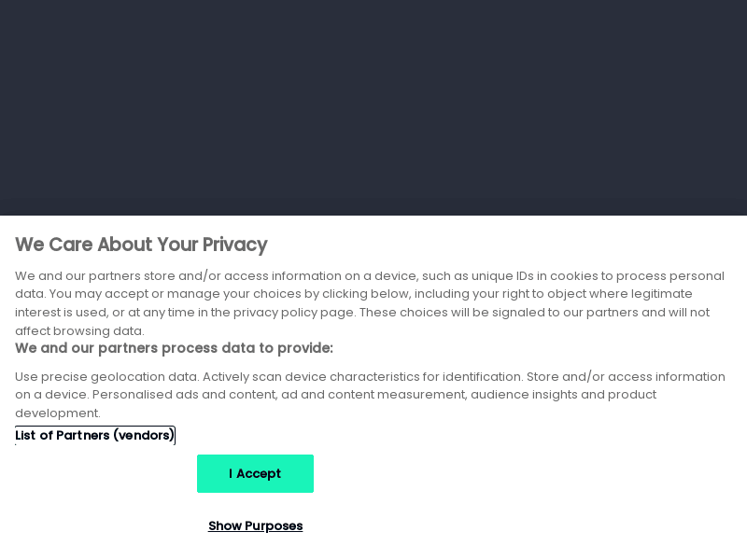Image resolution: width=747 pixels, height=560 pixels.
Task: Click the 'Actively scan device characteristics' sentence
Action: coord(363,377)
